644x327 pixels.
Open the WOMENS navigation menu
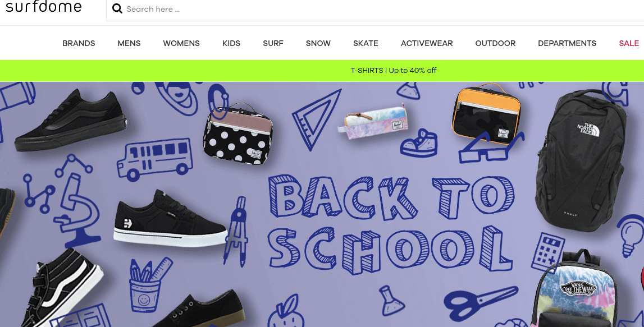tap(181, 43)
